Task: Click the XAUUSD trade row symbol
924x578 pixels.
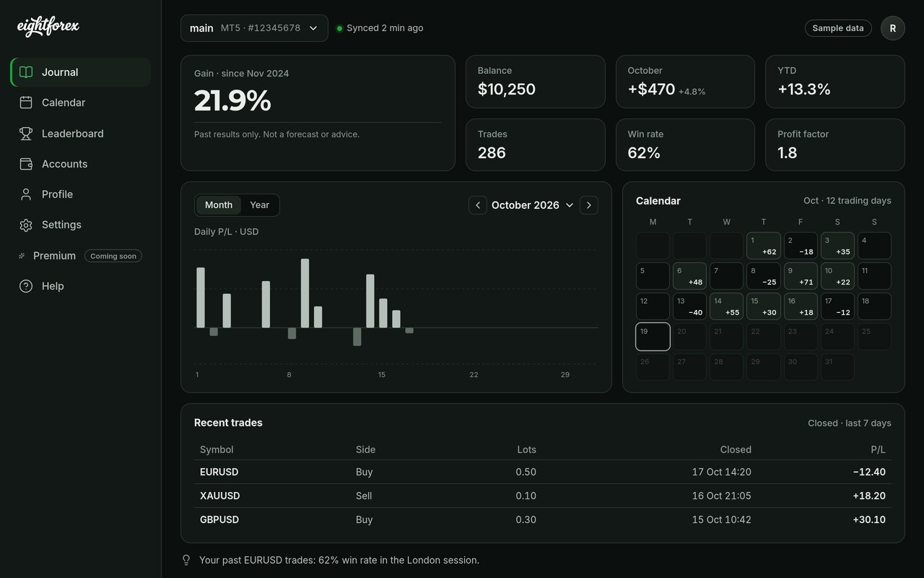Action: pyautogui.click(x=219, y=496)
